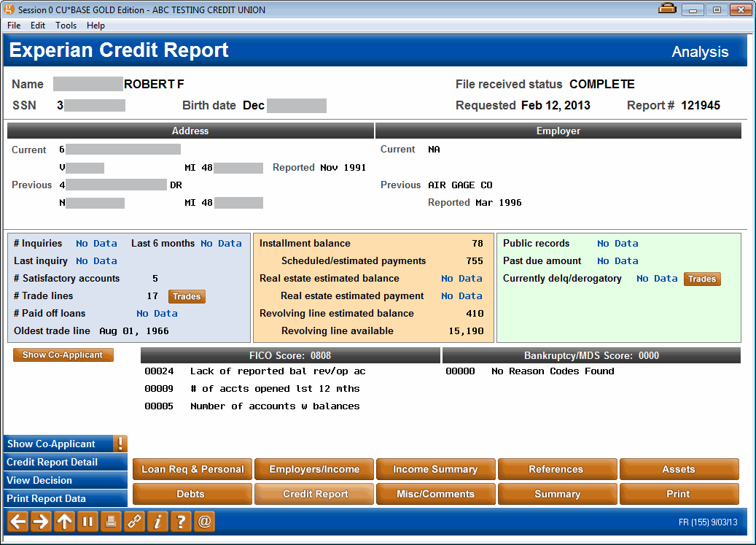The width and height of the screenshot is (756, 545).
Task: Click the chain link icon in bottom toolbar
Action: [x=134, y=522]
